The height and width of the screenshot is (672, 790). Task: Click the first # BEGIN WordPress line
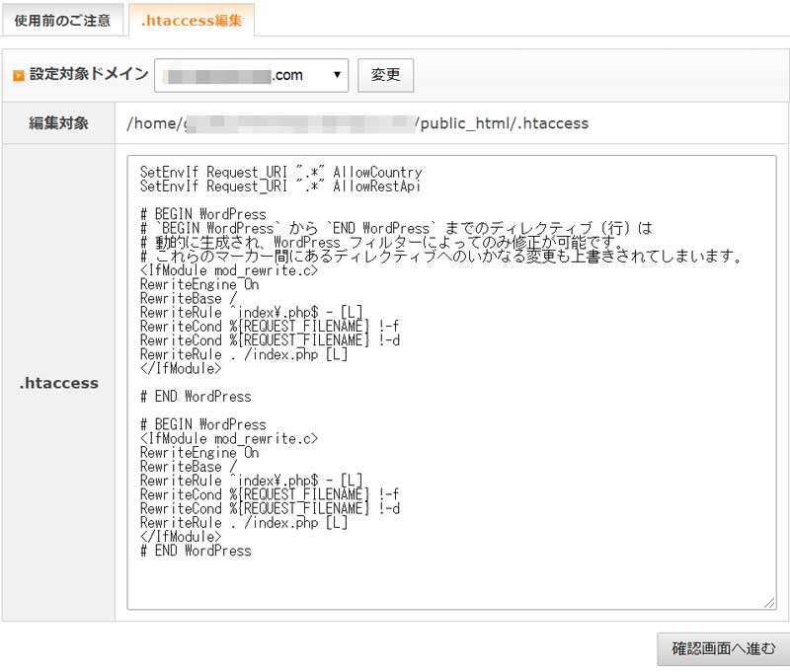(202, 213)
